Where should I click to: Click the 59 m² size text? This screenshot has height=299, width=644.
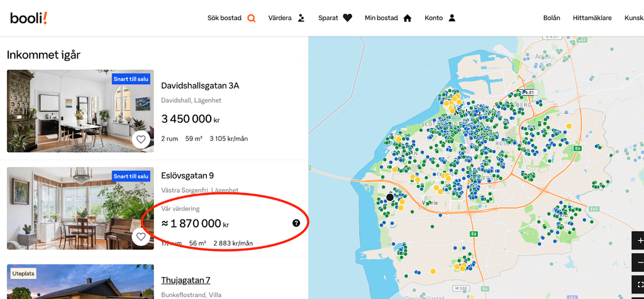point(194,139)
